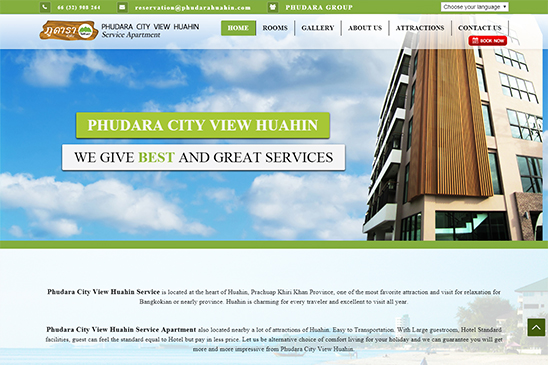Open the Gallery menu item

(318, 28)
